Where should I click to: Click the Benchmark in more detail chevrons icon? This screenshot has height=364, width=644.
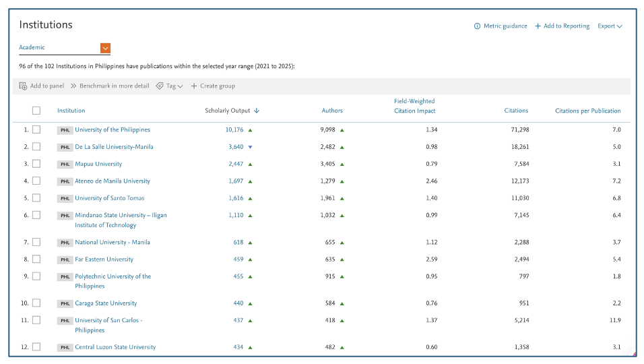[73, 86]
